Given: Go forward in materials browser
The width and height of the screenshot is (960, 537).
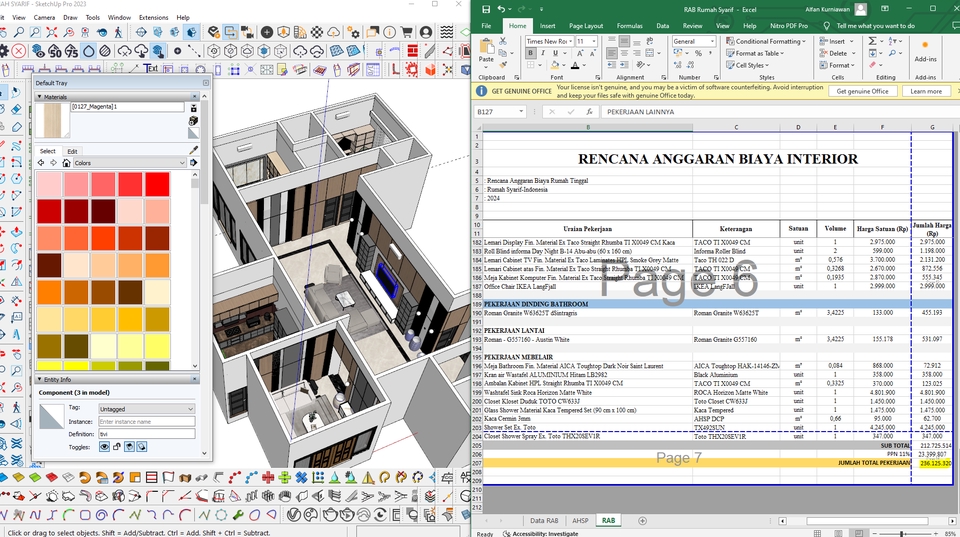Looking at the screenshot, I should point(53,163).
